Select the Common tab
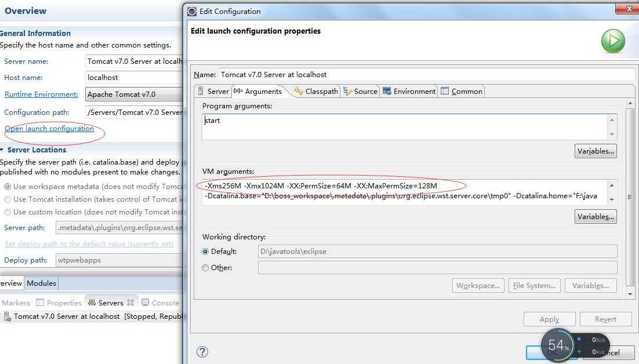The width and height of the screenshot is (639, 364). 462,91
